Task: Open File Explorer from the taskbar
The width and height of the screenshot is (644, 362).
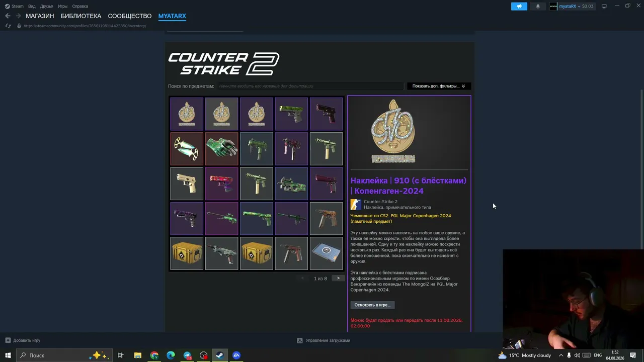Action: (x=137, y=355)
